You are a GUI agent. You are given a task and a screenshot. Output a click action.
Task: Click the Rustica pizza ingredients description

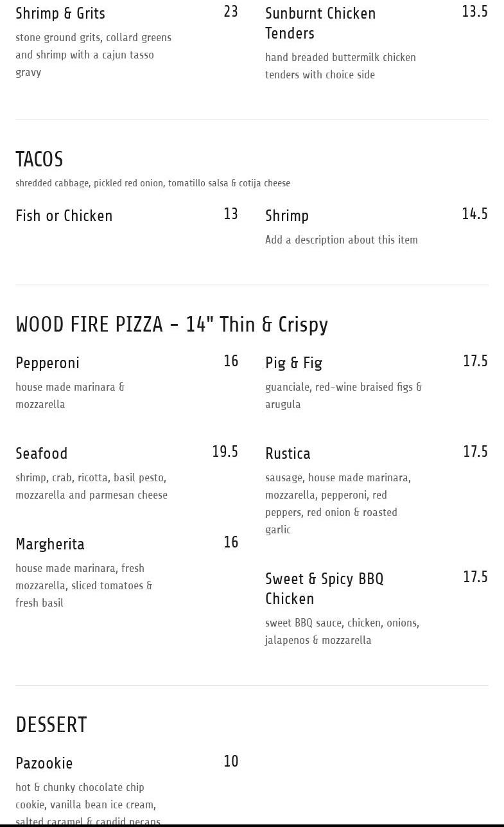tap(338, 504)
